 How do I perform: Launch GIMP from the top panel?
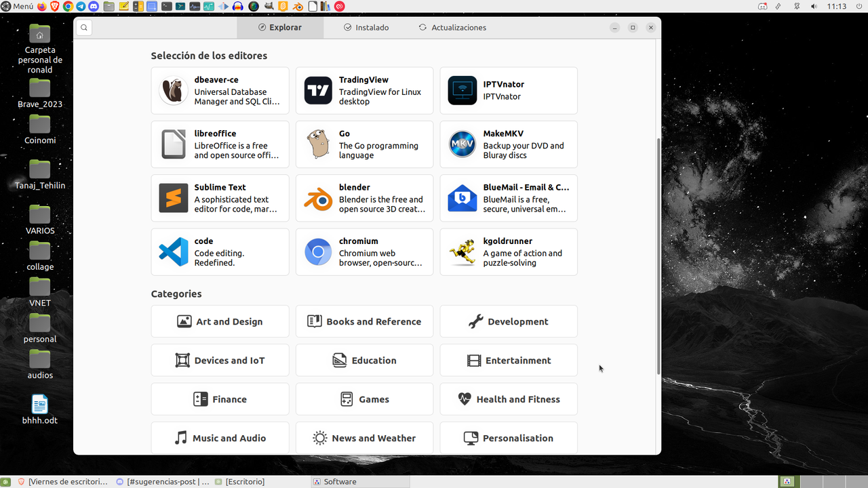pyautogui.click(x=269, y=6)
